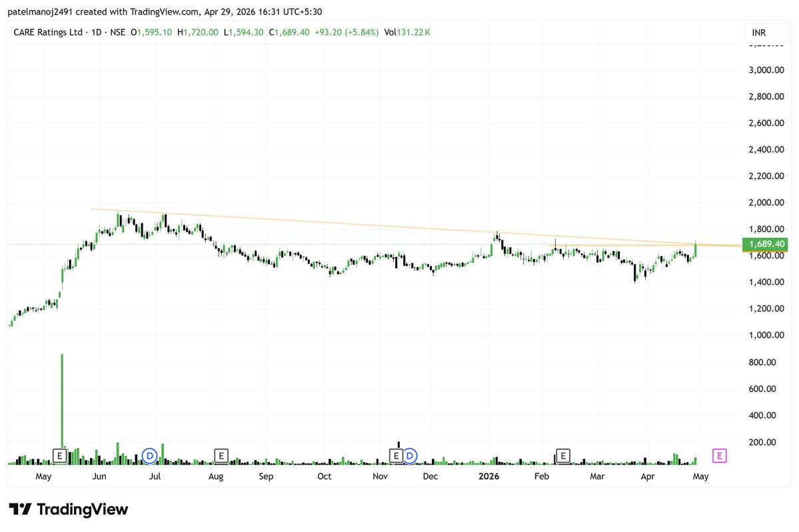The image size is (799, 532).
Task: Click the green 1,689.40 price label
Action: [765, 244]
